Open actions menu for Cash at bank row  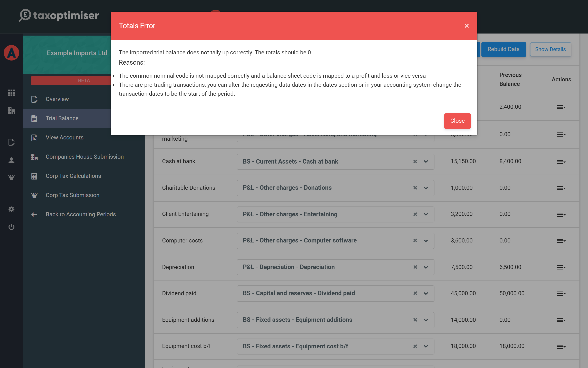point(561,162)
